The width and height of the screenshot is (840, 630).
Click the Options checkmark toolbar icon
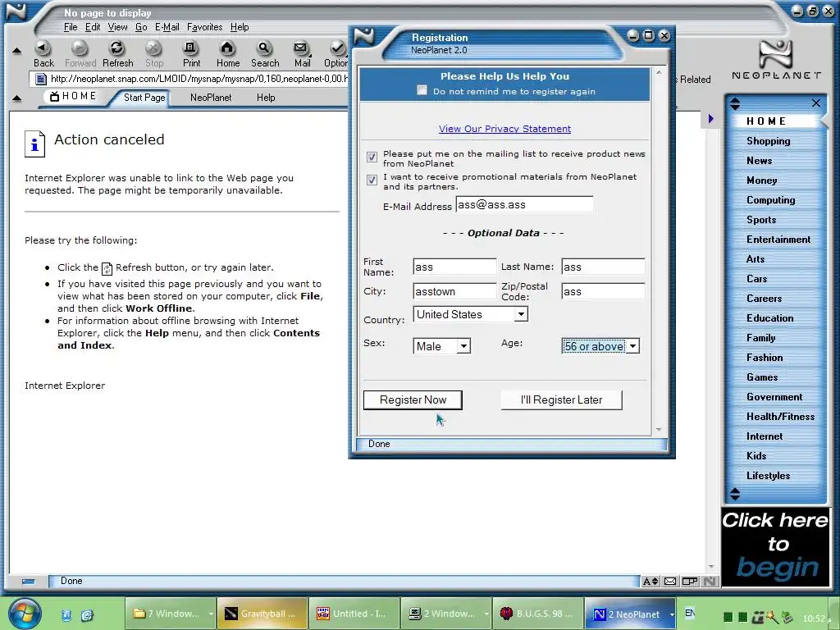337,49
